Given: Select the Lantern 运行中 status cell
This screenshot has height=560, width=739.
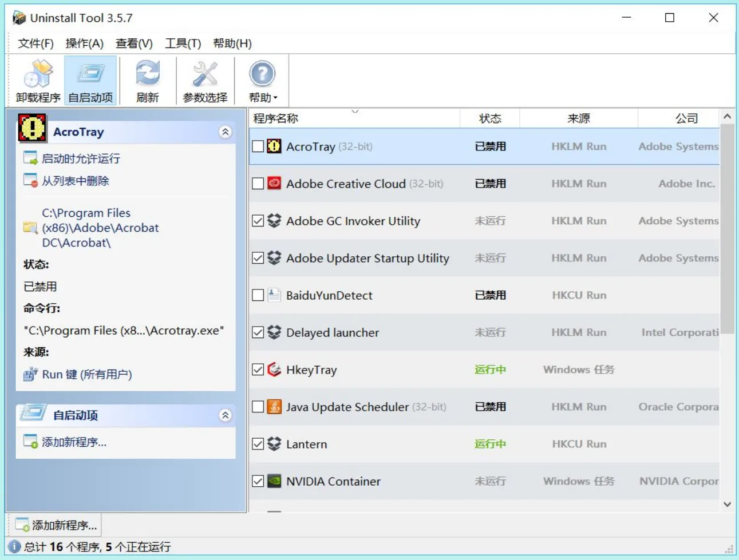Looking at the screenshot, I should click(x=490, y=444).
